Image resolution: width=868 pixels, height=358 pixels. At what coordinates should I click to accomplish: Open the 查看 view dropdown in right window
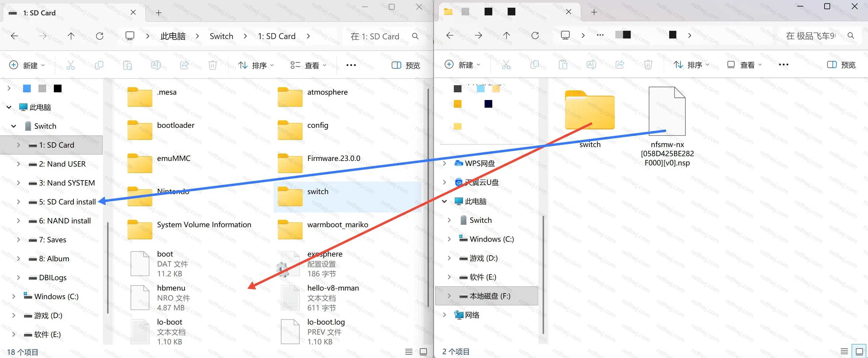click(x=744, y=65)
